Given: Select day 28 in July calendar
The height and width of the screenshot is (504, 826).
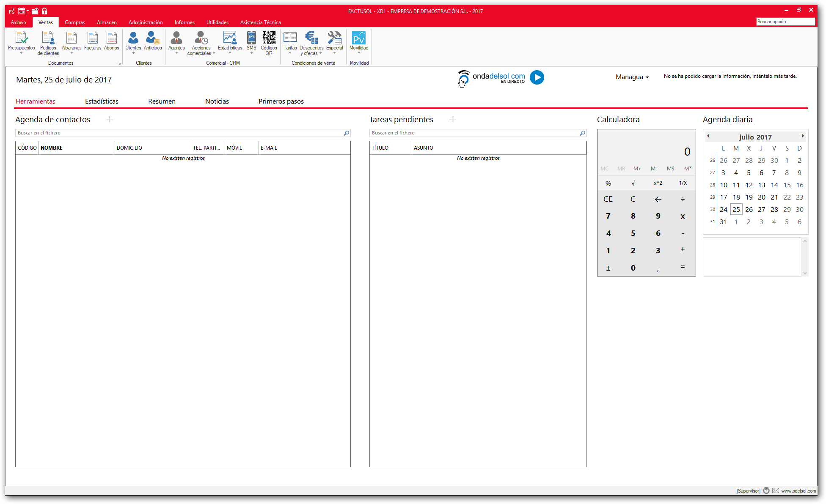Looking at the screenshot, I should click(x=774, y=210).
